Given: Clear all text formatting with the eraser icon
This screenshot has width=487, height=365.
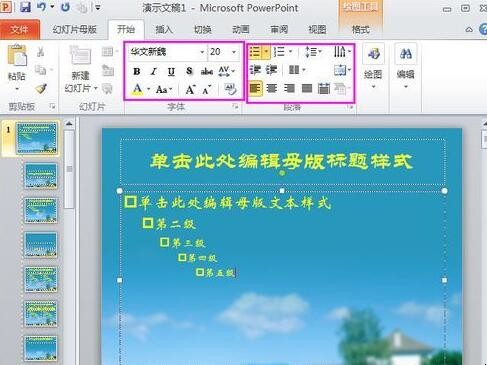Looking at the screenshot, I should click(230, 89).
